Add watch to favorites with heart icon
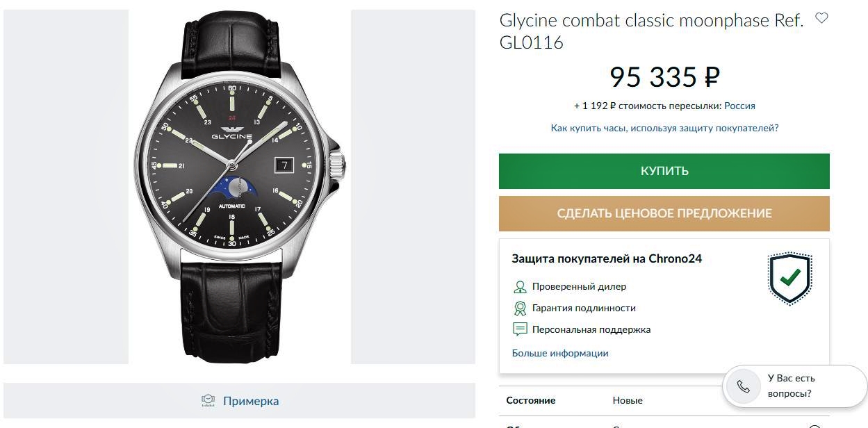 pos(821,18)
